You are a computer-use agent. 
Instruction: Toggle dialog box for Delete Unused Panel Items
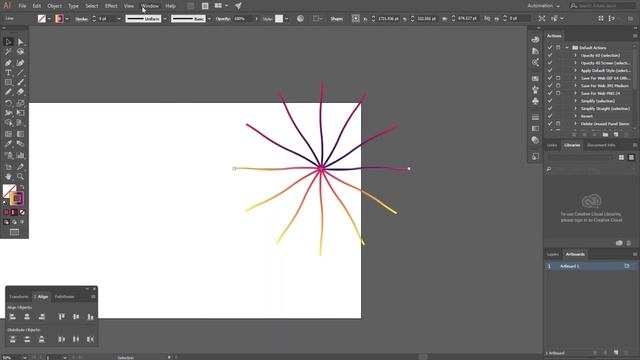pyautogui.click(x=558, y=124)
